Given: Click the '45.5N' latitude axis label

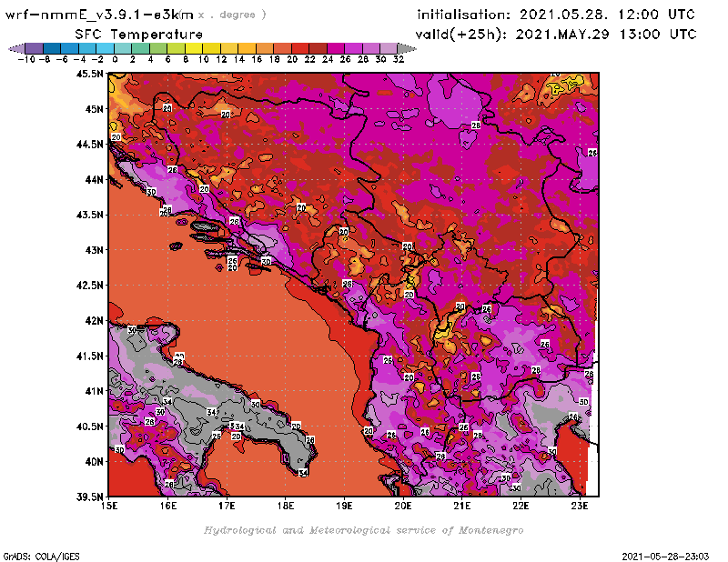Looking at the screenshot, I should pos(89,74).
